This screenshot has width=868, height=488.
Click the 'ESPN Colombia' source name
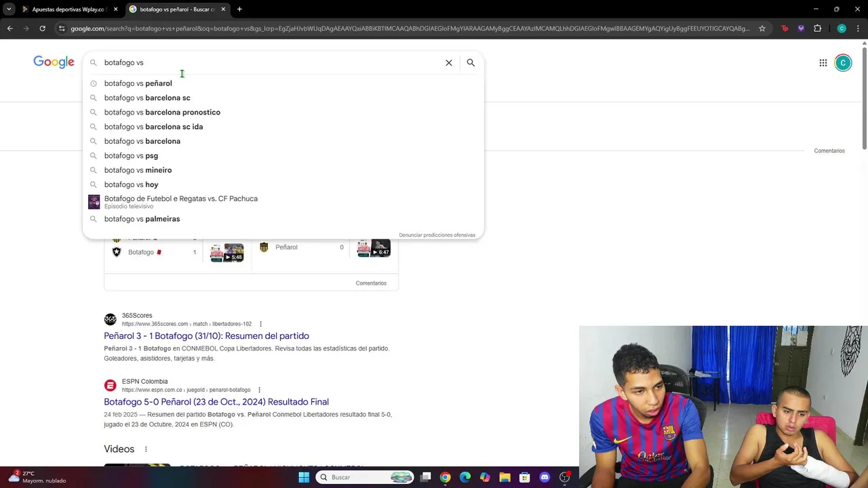(x=144, y=382)
